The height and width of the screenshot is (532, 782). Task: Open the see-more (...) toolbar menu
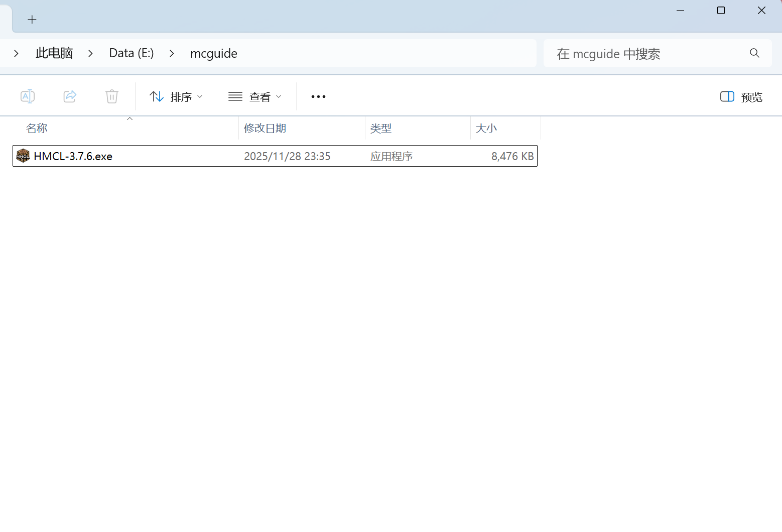click(x=318, y=96)
